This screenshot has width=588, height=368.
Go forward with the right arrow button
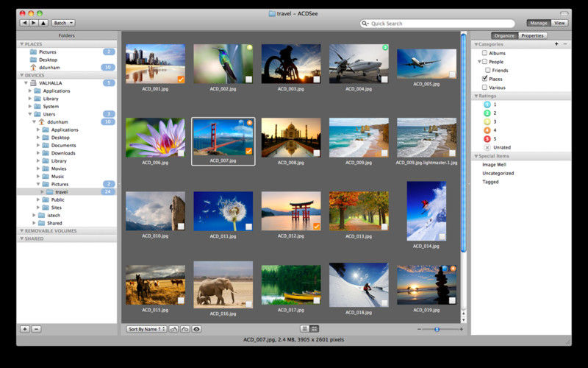click(33, 23)
